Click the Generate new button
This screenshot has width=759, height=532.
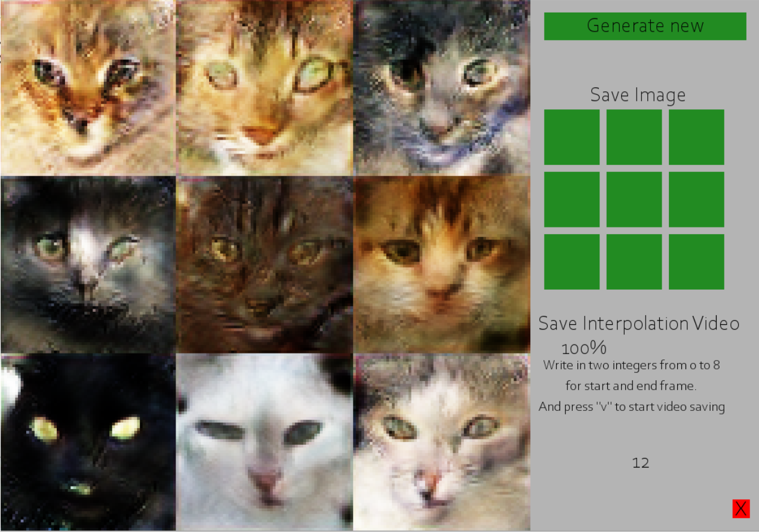[645, 26]
